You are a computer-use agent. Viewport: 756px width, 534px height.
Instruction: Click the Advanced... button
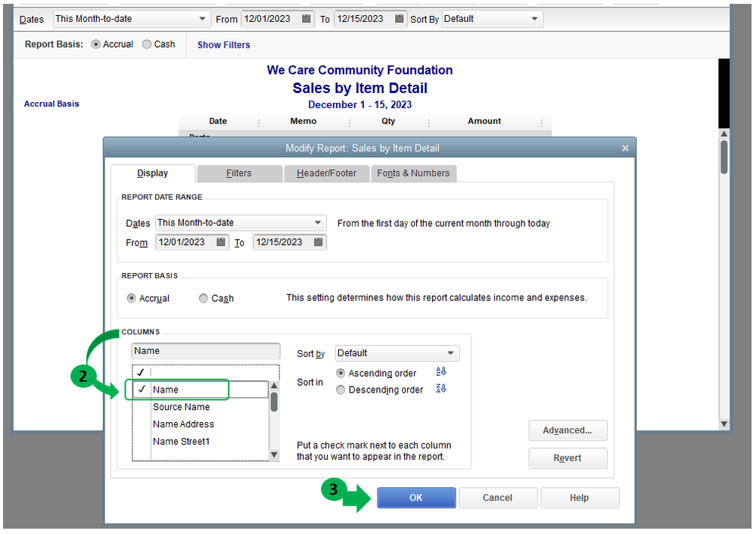[x=568, y=430]
